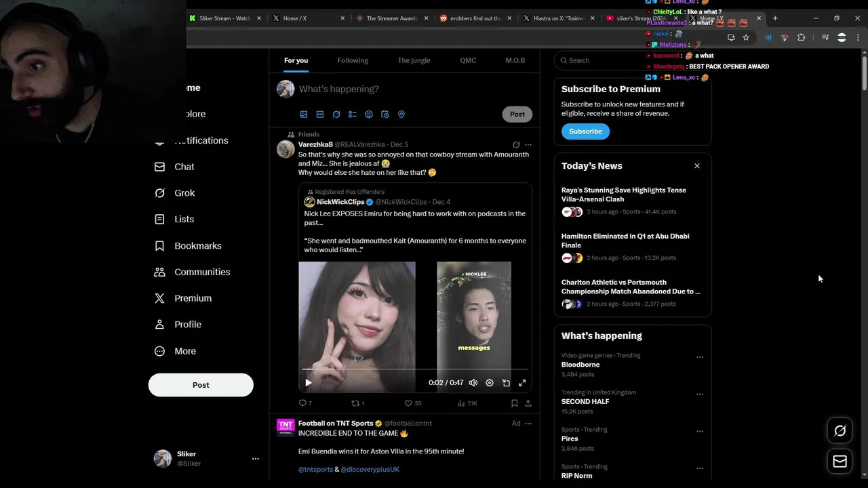The width and height of the screenshot is (868, 488).
Task: Tag a location in the composer
Action: 401,115
